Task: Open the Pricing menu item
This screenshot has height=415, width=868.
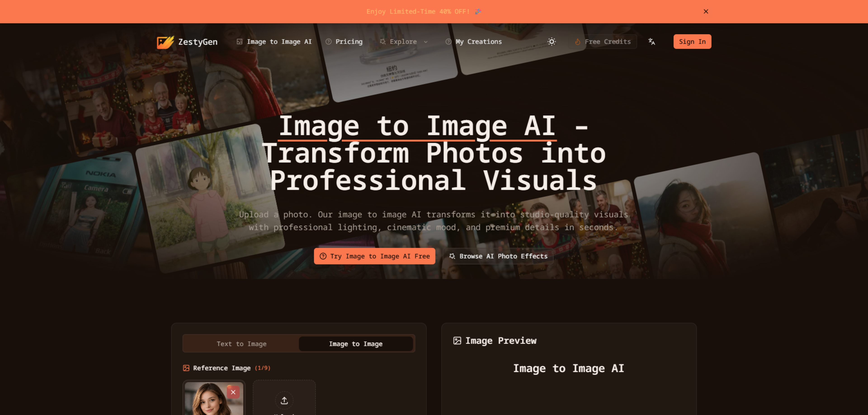Action: (344, 41)
